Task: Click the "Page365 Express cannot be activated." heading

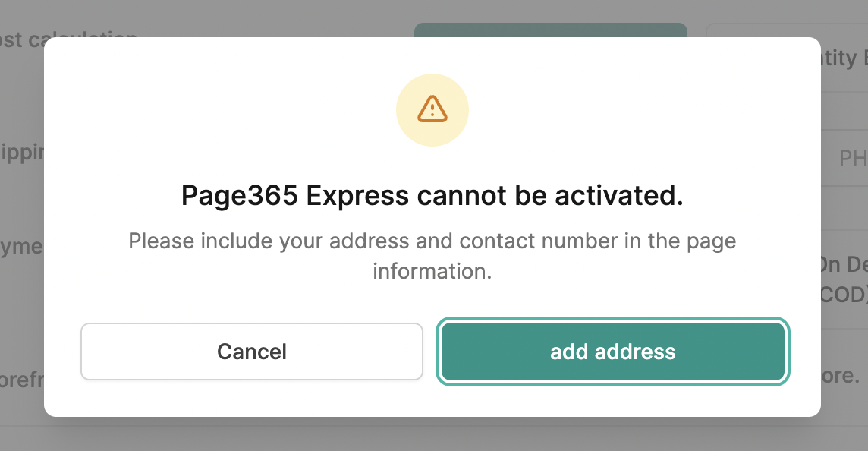Action: coord(432,196)
